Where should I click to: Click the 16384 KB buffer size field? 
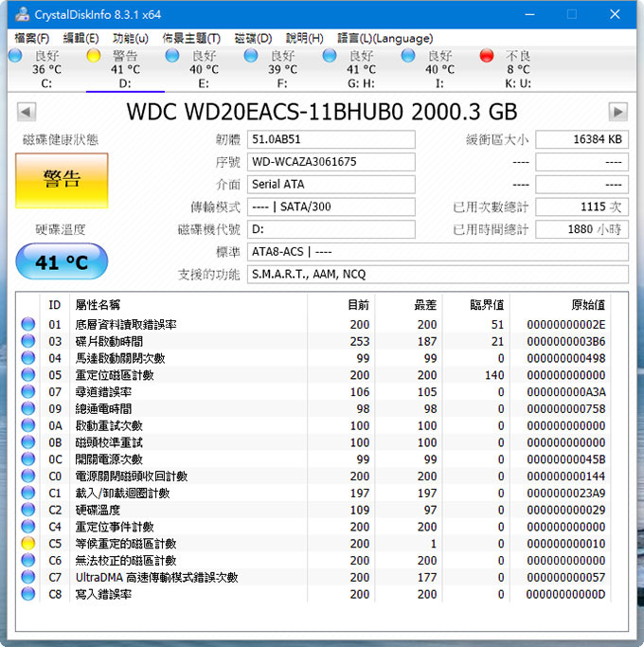[x=582, y=139]
